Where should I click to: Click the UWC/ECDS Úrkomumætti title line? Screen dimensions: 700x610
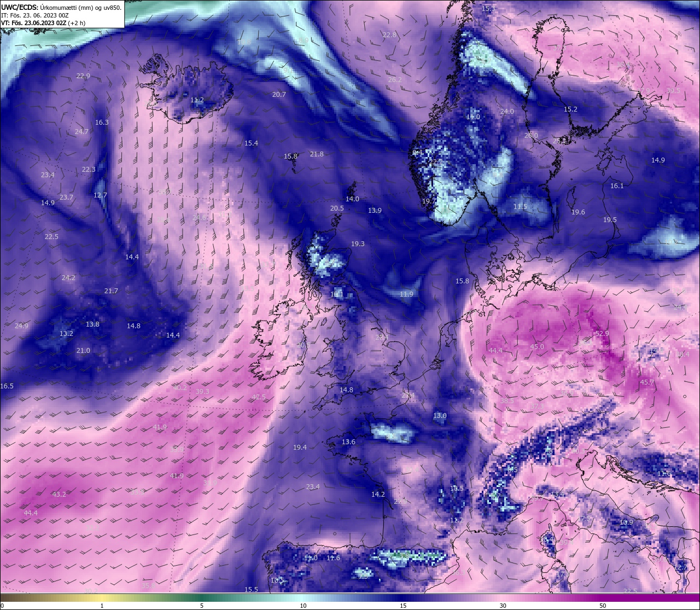coord(61,8)
